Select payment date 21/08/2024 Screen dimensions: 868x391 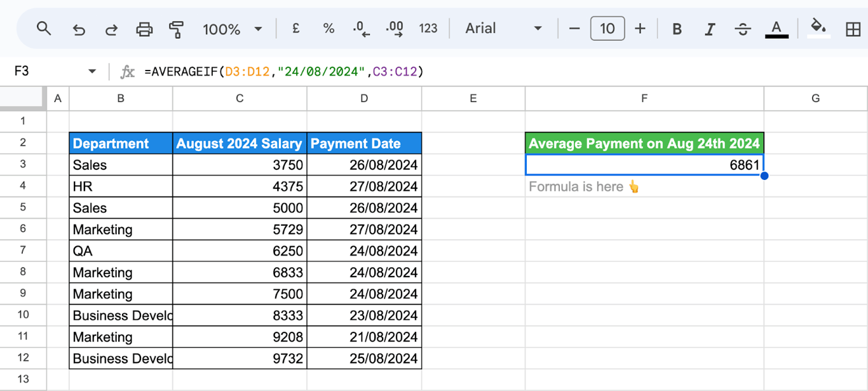click(364, 337)
